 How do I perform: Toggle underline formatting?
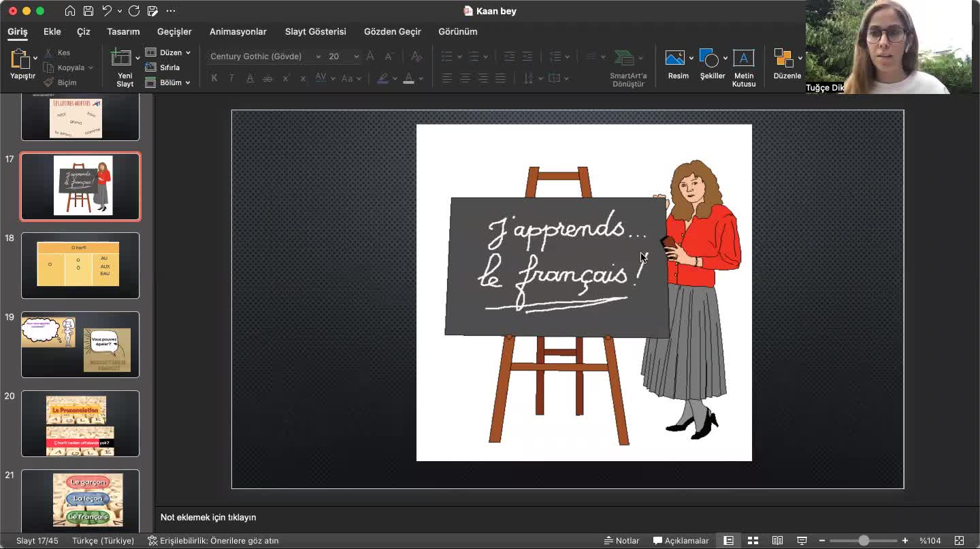tap(250, 78)
